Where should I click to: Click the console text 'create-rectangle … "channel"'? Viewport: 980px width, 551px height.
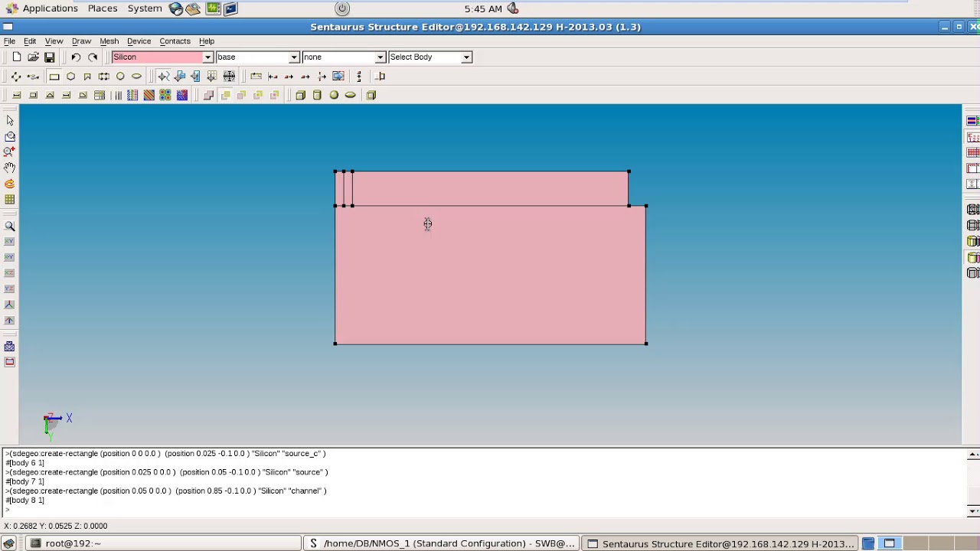pyautogui.click(x=166, y=491)
